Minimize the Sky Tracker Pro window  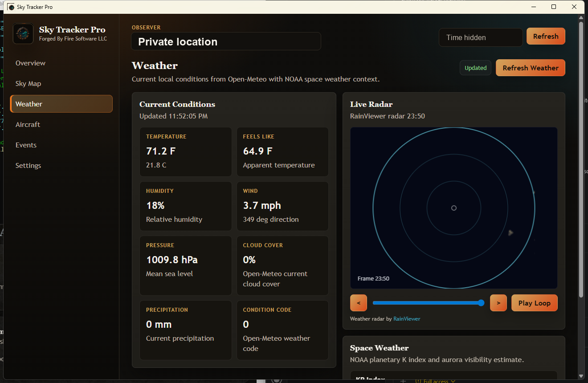coord(533,7)
